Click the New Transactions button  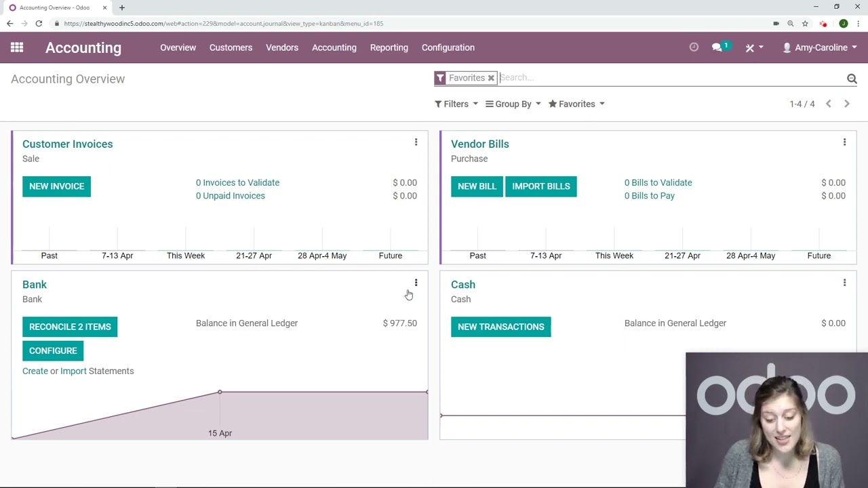click(501, 327)
